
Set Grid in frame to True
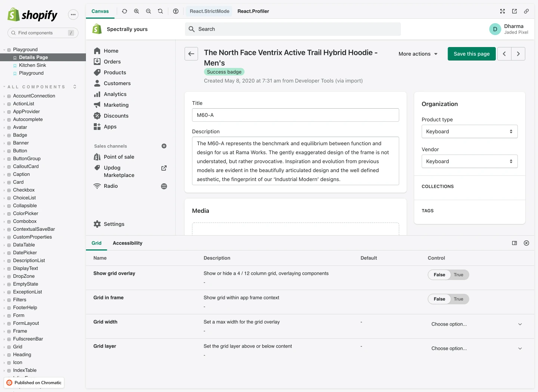tap(458, 299)
